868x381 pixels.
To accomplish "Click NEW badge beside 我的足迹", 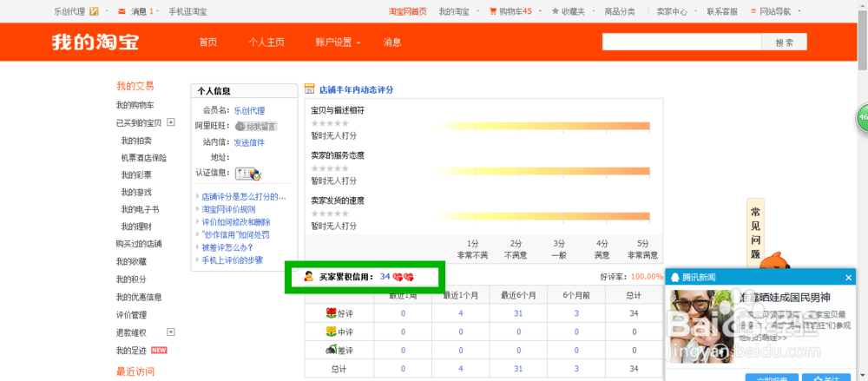I will (x=159, y=350).
